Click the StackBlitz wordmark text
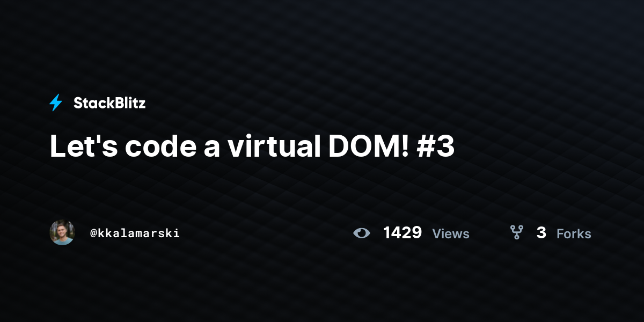Screen dimensions: 644x322 tap(109, 103)
